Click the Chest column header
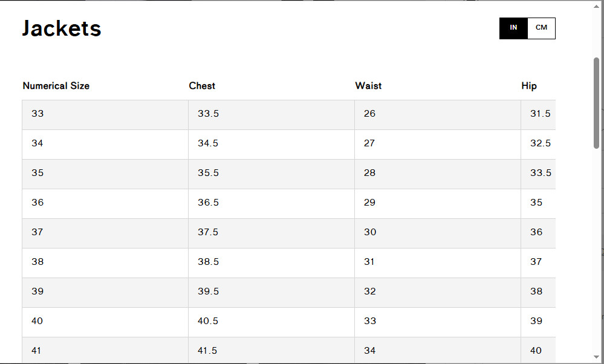604x364 pixels. pos(202,86)
